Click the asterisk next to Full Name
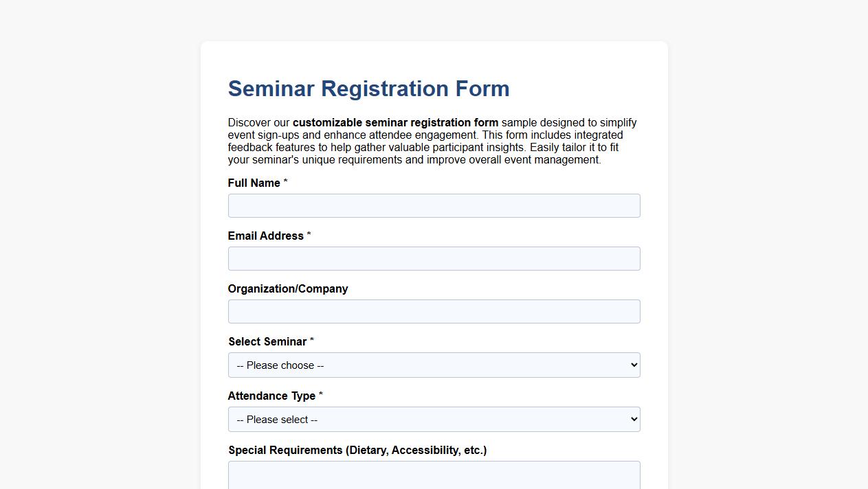The image size is (868, 489). (x=285, y=181)
